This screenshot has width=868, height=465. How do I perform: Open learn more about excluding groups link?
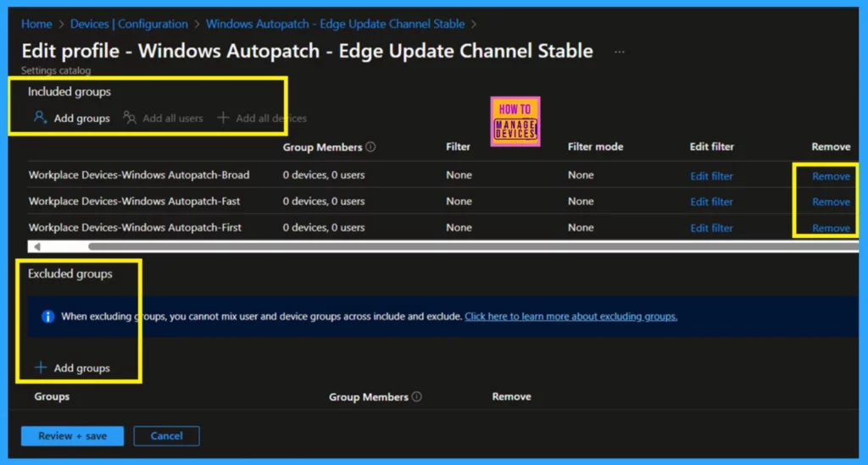[570, 316]
